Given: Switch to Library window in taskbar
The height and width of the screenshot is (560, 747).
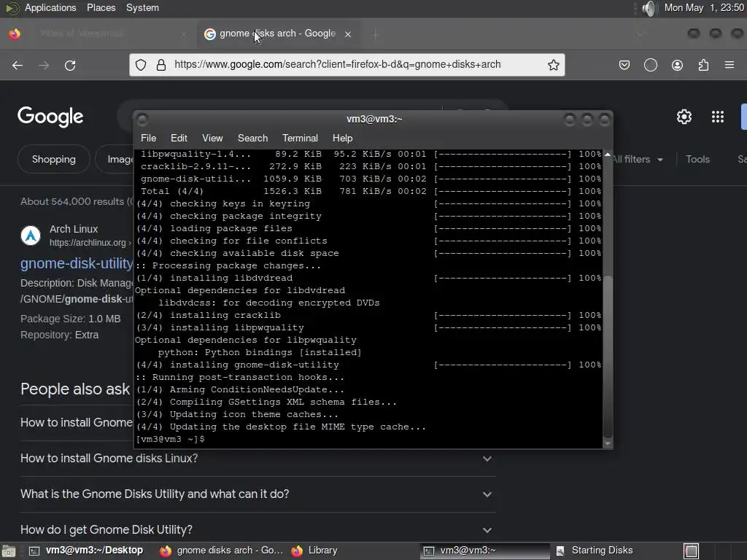Looking at the screenshot, I should [x=315, y=551].
